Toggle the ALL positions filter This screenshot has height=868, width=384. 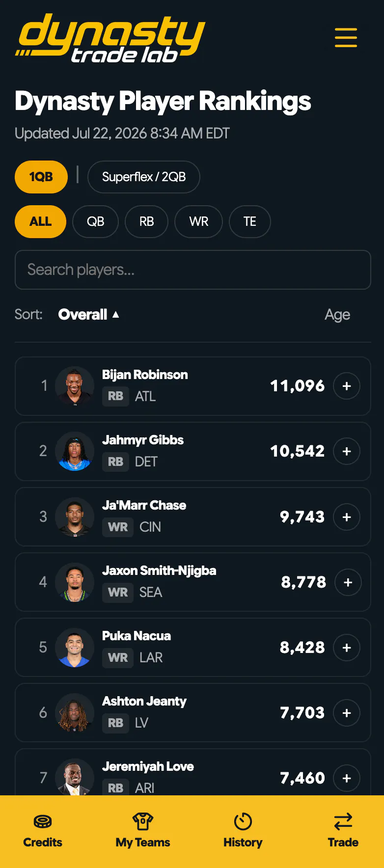[x=40, y=221]
